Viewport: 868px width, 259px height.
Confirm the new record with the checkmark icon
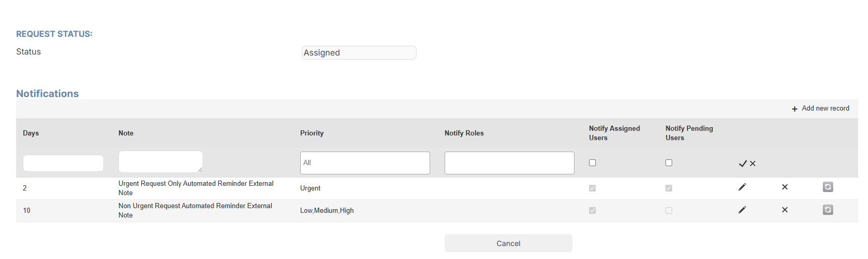[743, 163]
